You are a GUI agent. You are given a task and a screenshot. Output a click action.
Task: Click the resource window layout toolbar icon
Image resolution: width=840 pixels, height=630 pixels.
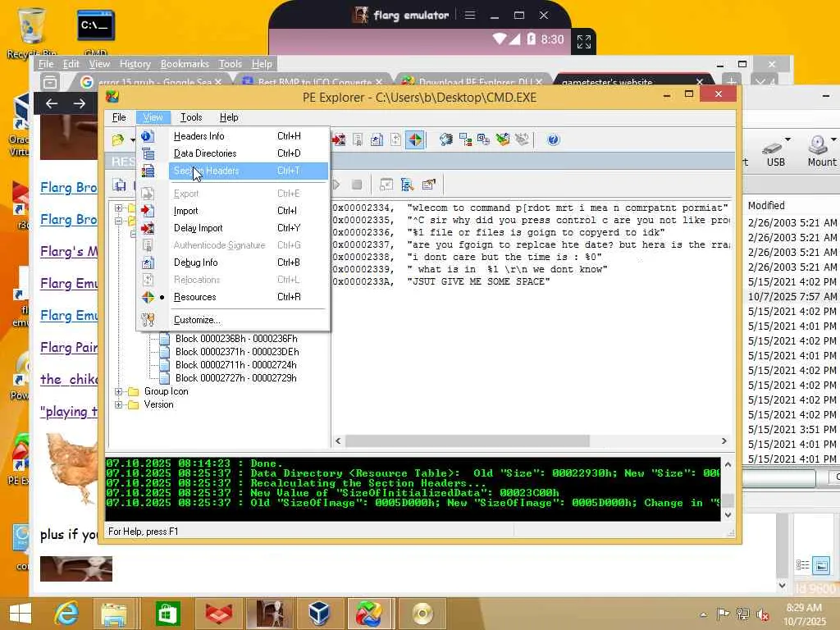[x=386, y=185]
